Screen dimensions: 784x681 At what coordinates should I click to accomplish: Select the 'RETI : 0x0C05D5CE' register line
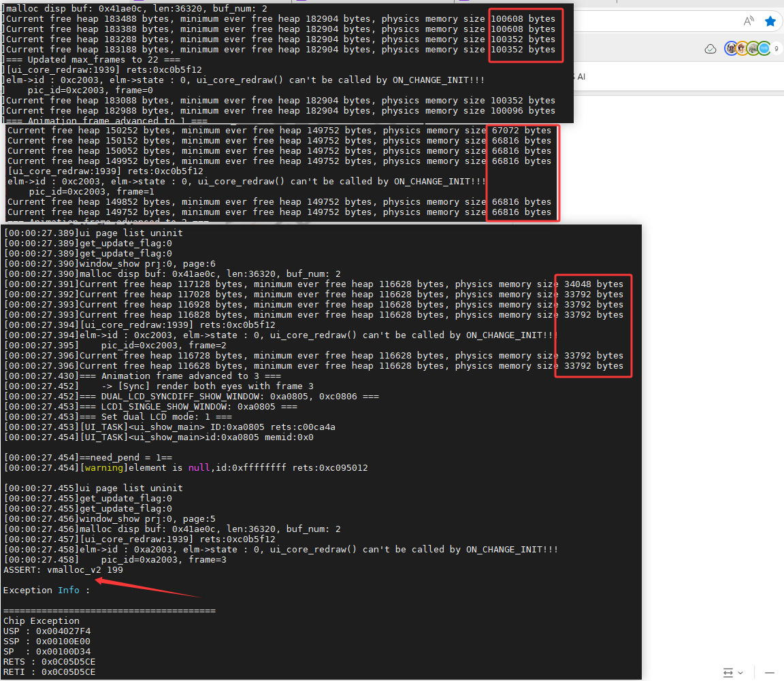[x=49, y=673]
